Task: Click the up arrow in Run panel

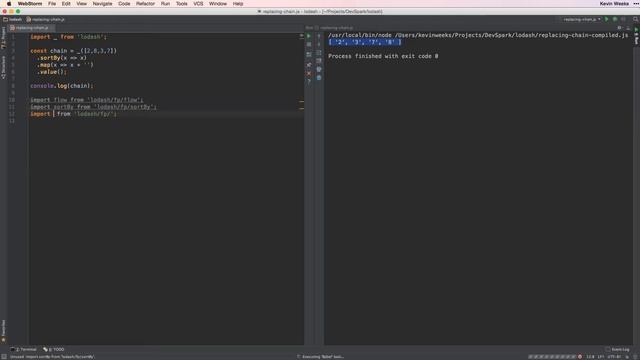Action: (x=319, y=36)
